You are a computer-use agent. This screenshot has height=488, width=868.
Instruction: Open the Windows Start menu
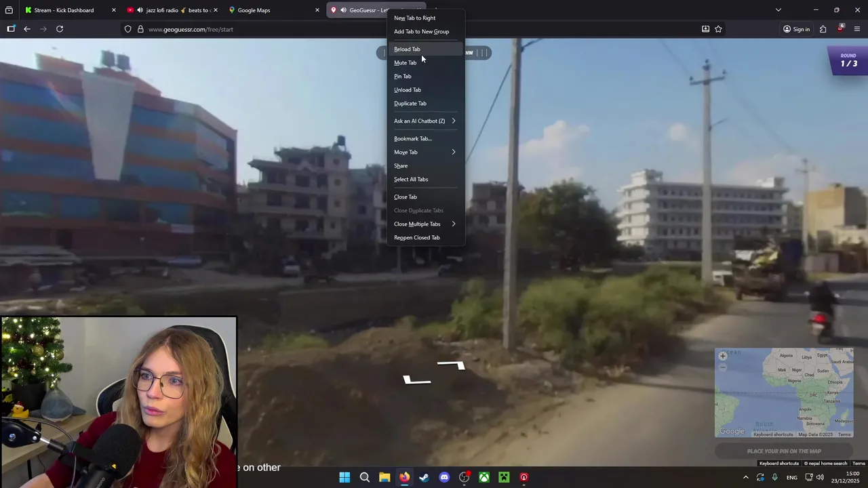tap(344, 477)
